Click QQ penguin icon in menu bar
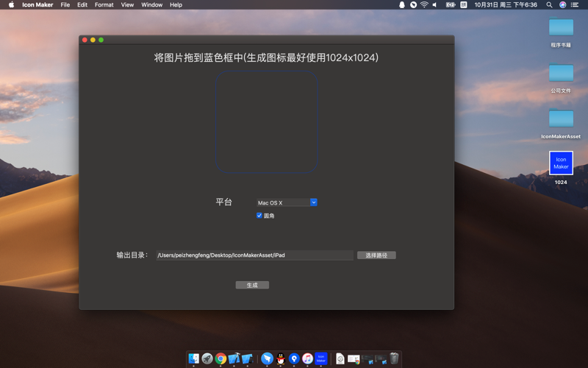 tap(401, 5)
